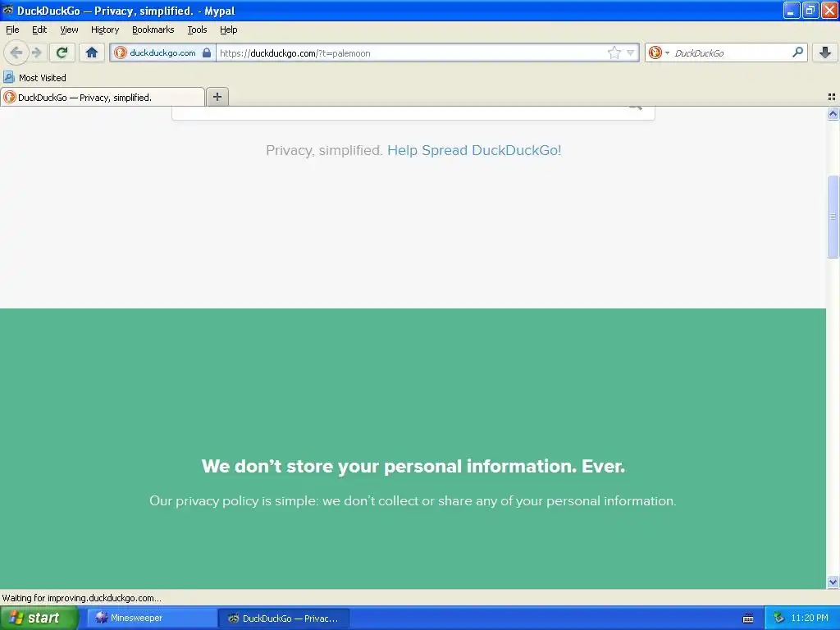Screen dimensions: 840x630
Task: Click the search box magnifier icon
Action: (797, 52)
